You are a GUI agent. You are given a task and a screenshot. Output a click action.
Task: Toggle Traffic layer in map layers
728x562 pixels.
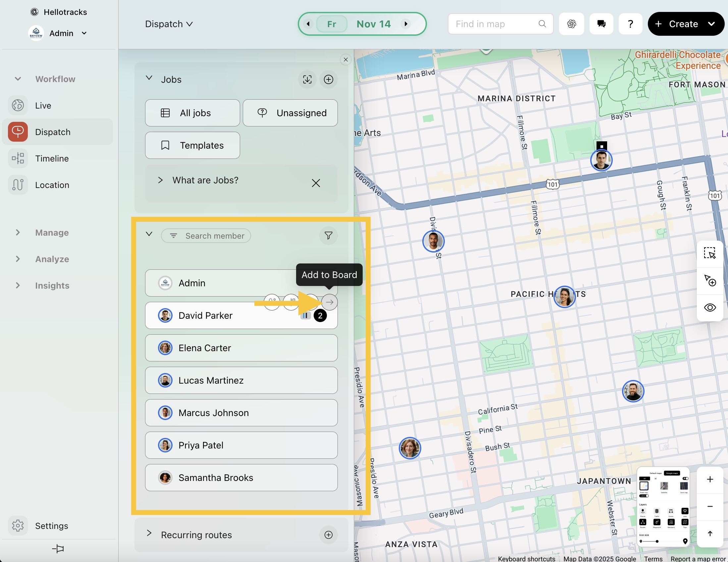pos(657,511)
